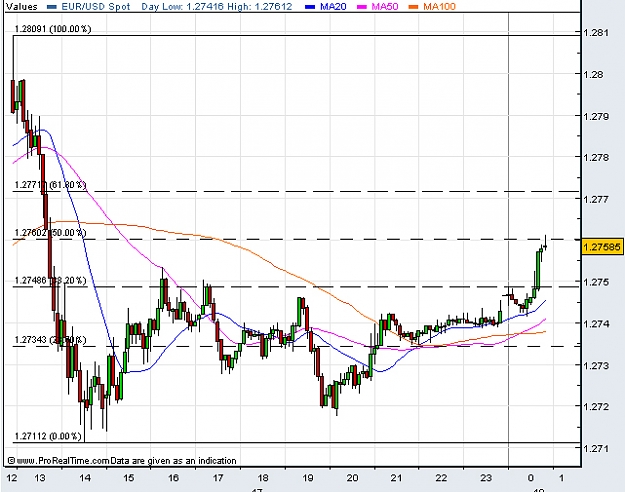Click the hour 13 time axis label
The height and width of the screenshot is (492, 625).
coord(40,477)
